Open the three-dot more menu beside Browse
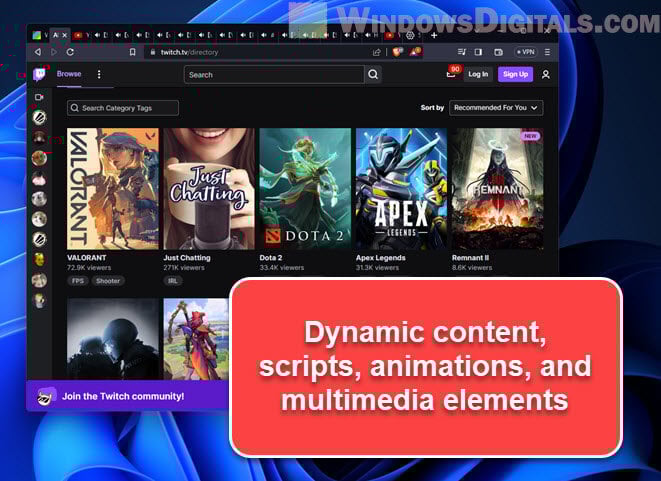This screenshot has width=661, height=481. pos(99,75)
